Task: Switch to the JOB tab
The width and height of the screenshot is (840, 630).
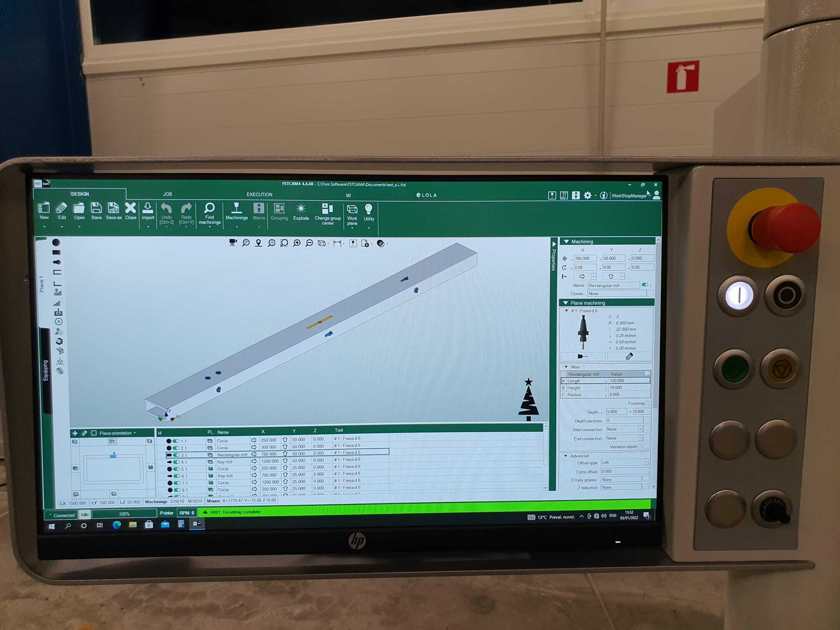Action: (x=167, y=194)
